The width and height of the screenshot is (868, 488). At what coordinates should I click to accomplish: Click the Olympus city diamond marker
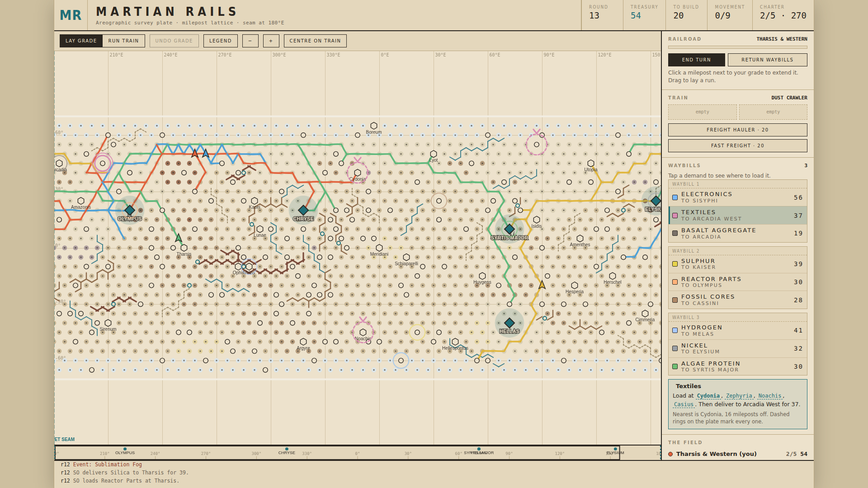(130, 210)
